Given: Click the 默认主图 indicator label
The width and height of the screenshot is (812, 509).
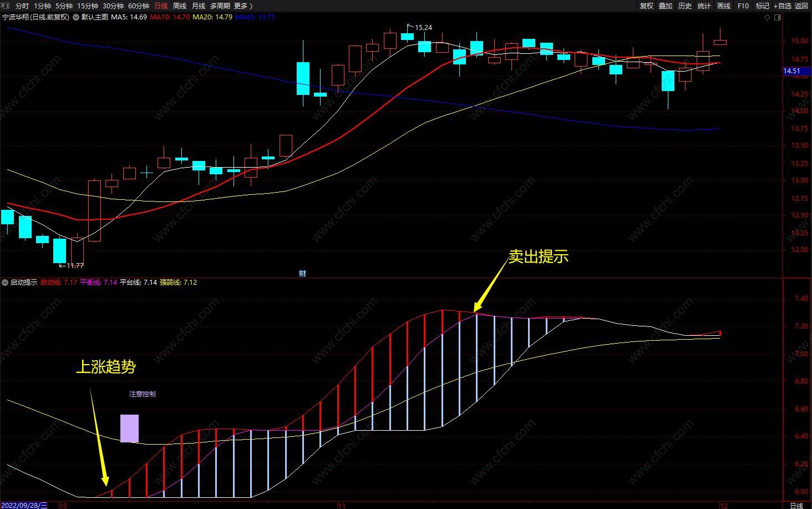Looking at the screenshot, I should point(95,17).
